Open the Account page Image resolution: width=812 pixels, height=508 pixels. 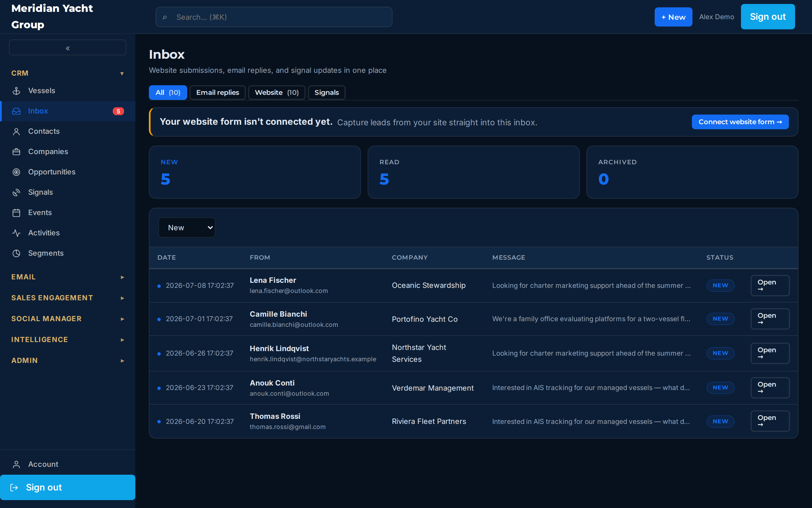pos(67,464)
